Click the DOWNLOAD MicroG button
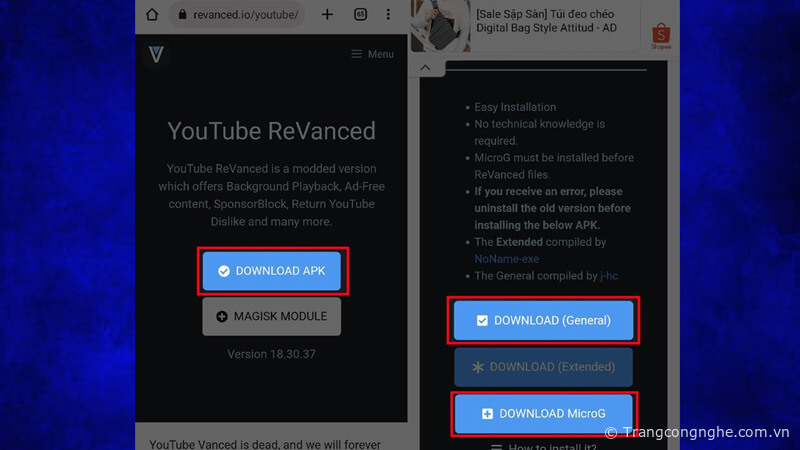The height and width of the screenshot is (450, 800). click(x=544, y=413)
